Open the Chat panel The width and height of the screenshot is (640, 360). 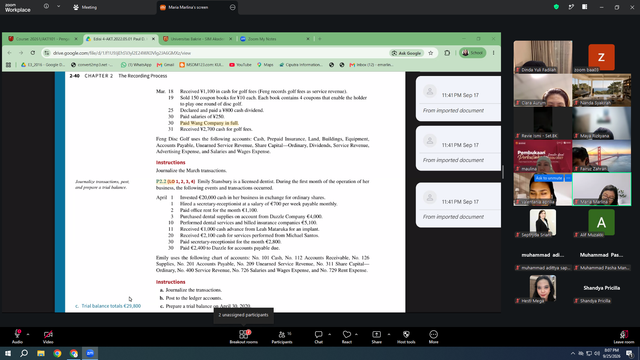318,336
